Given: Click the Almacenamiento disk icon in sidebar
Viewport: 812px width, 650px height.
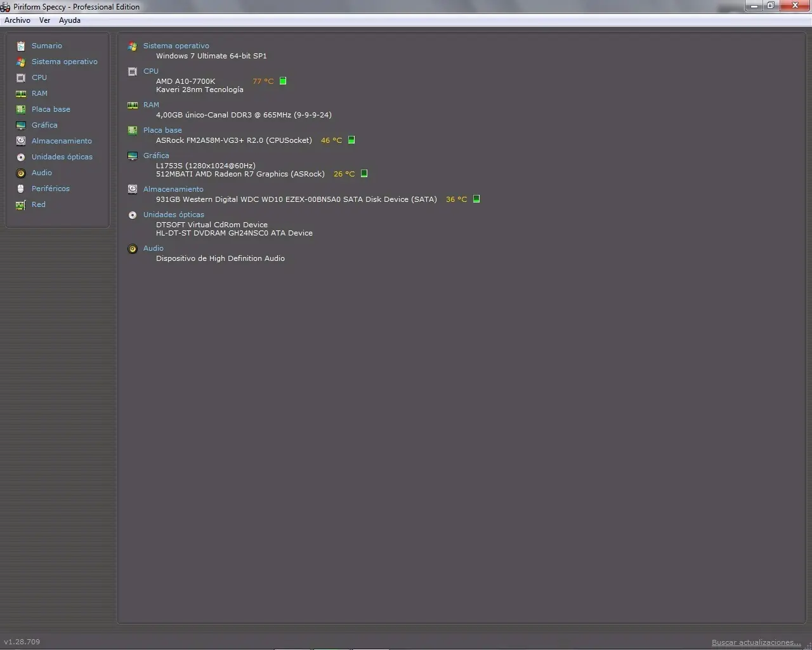Looking at the screenshot, I should coord(21,141).
